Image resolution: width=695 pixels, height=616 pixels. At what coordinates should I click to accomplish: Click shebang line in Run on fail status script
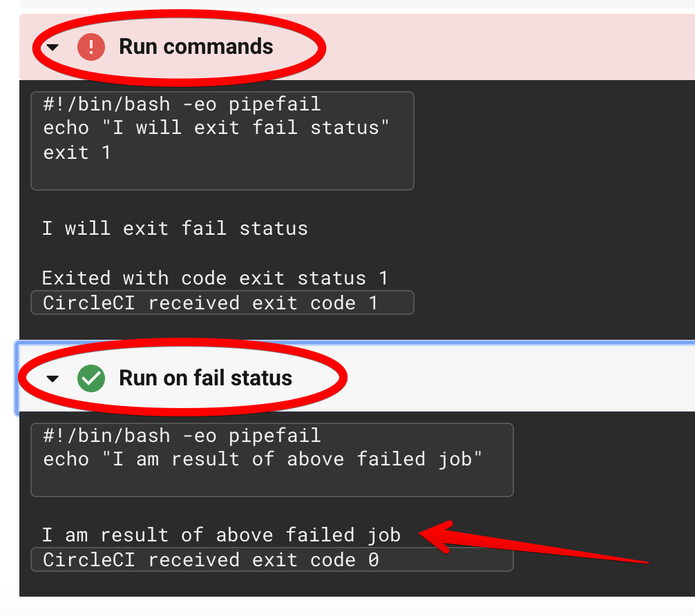point(182,436)
